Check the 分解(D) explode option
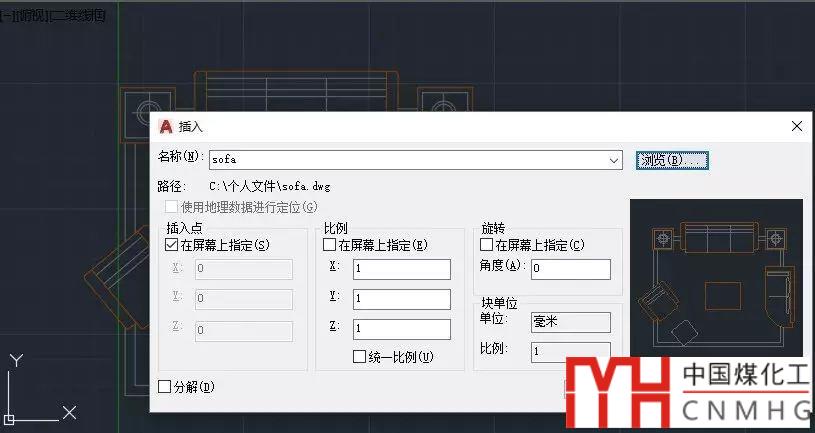This screenshot has width=815, height=433. [164, 387]
